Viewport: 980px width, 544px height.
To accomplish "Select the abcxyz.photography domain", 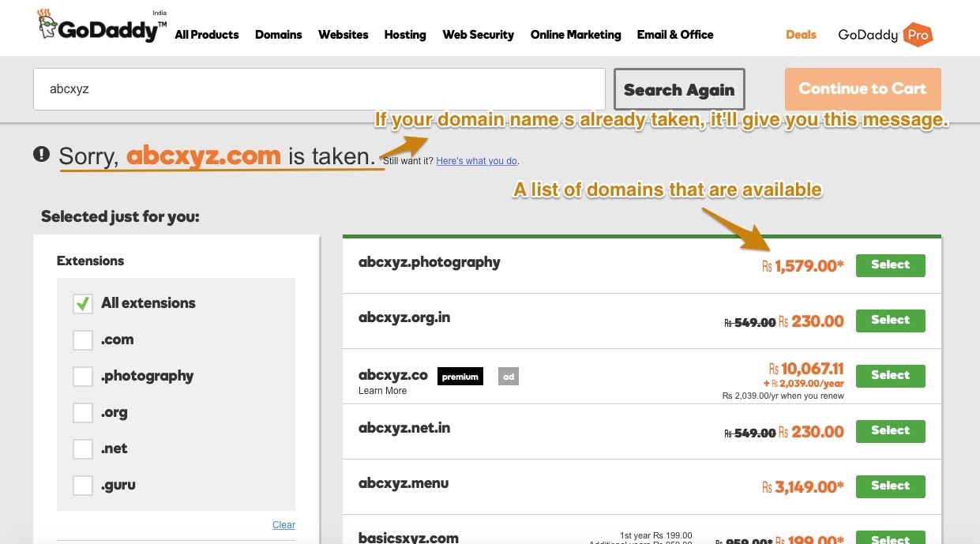I will (891, 265).
